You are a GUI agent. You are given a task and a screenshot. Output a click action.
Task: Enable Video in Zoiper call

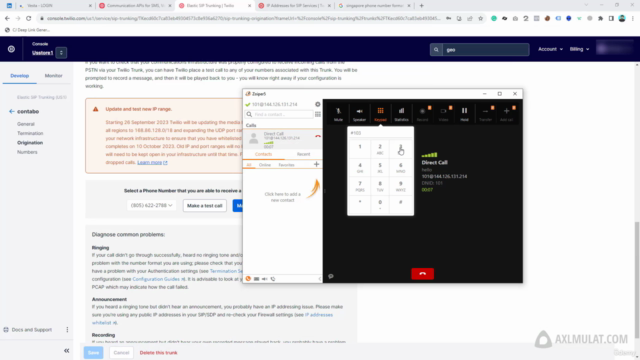click(x=443, y=114)
